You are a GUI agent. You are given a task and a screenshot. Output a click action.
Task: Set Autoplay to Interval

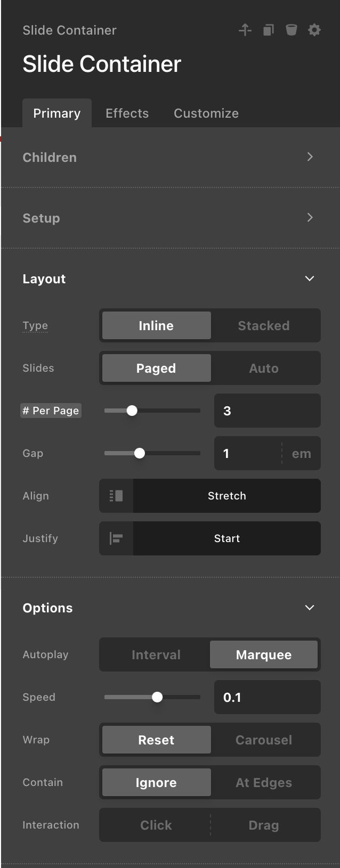point(156,654)
